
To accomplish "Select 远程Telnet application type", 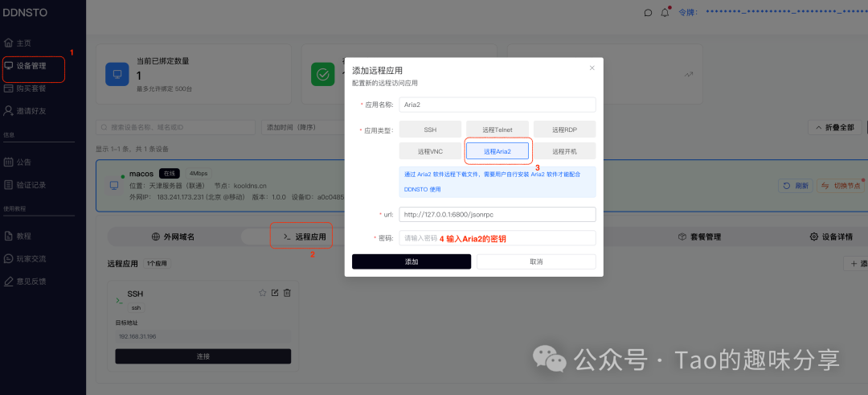I will 497,129.
